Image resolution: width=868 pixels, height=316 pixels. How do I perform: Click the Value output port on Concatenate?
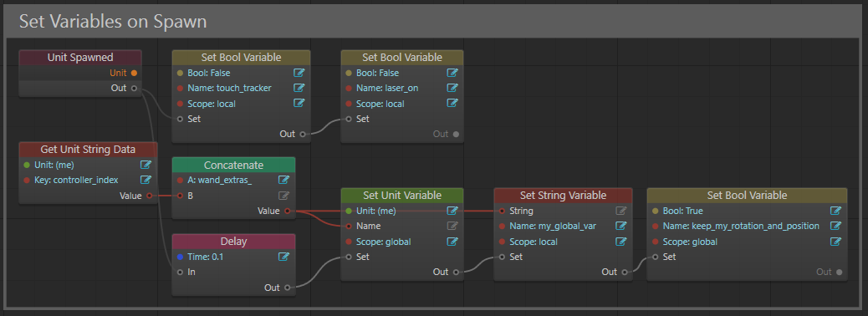click(288, 211)
